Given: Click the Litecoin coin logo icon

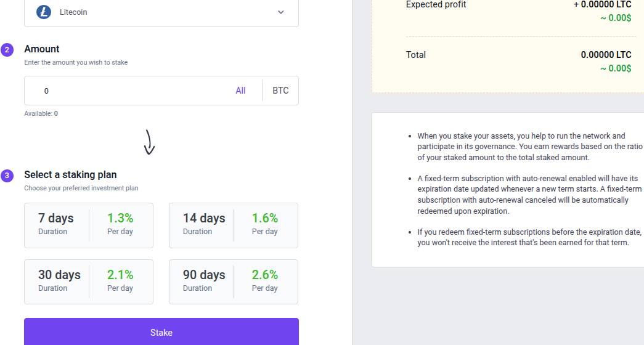Looking at the screenshot, I should coord(44,12).
